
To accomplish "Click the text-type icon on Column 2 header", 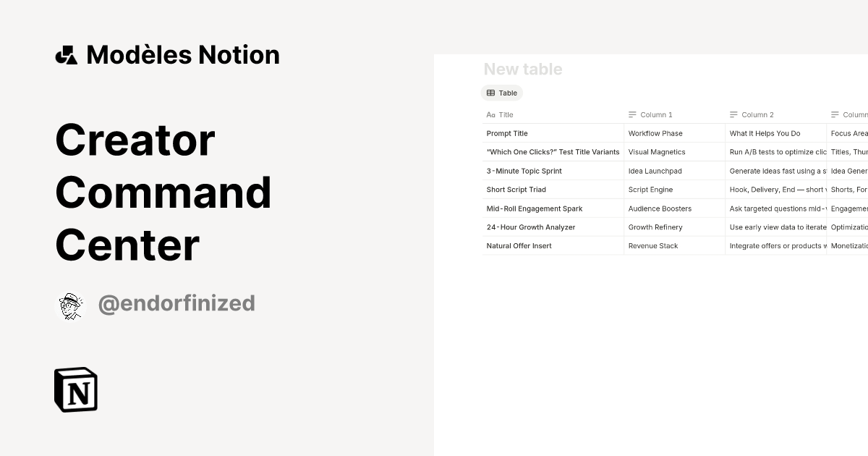I will (x=733, y=114).
